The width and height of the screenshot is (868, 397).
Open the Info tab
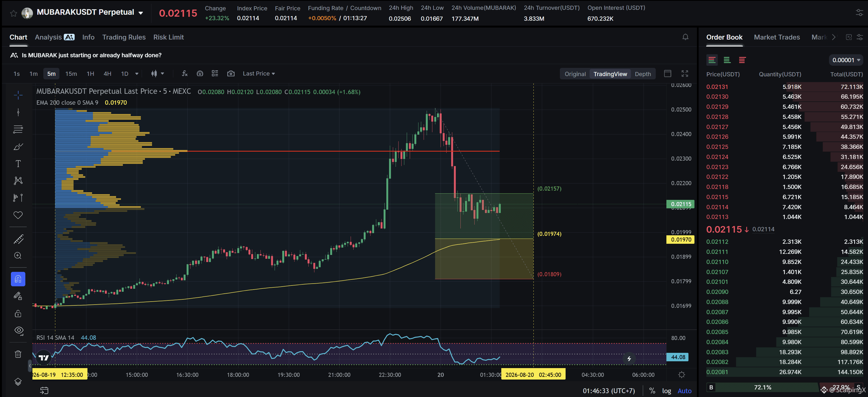pos(88,37)
